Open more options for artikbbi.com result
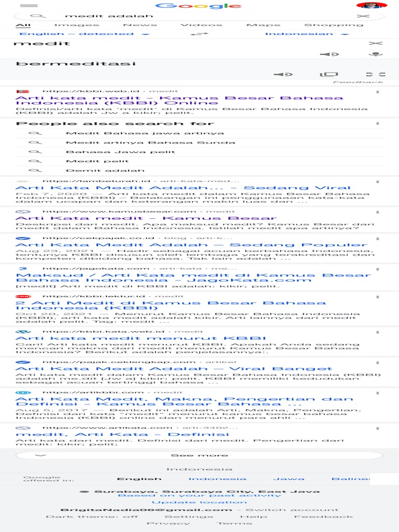Screen dimensions: 399x532 click(x=378, y=393)
